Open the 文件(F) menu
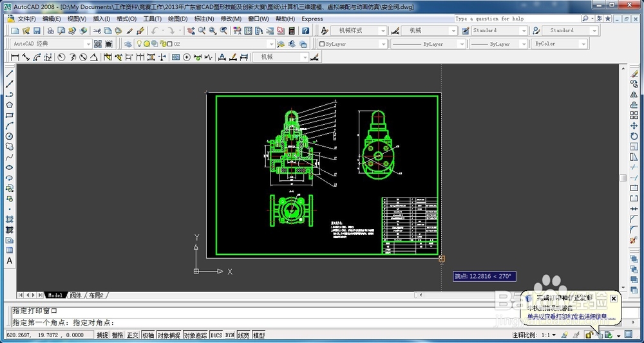Viewport: 644px width, 343px height. coord(26,19)
